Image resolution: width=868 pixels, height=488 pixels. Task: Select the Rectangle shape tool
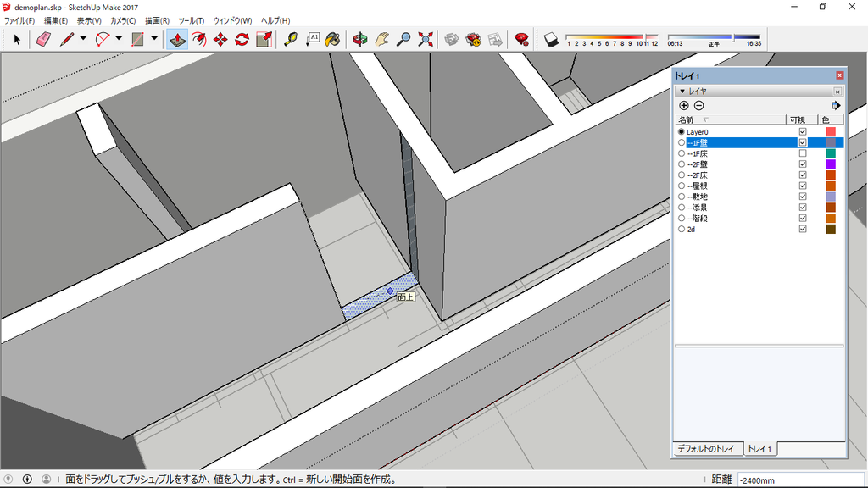click(x=138, y=39)
